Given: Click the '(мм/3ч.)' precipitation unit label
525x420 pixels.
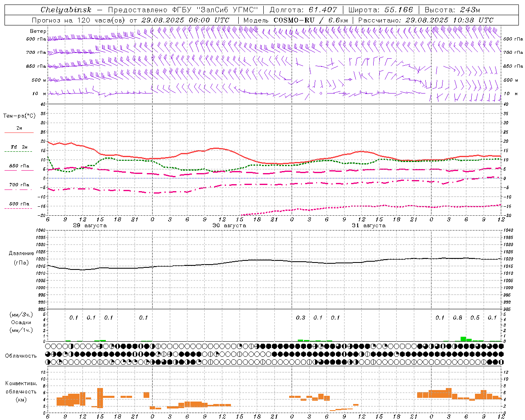Looking at the screenshot, I should pyautogui.click(x=21, y=315).
